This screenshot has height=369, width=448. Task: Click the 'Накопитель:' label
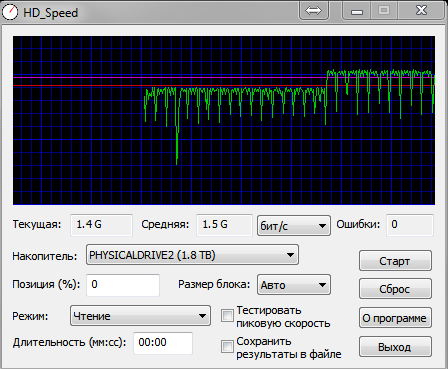[x=45, y=256]
